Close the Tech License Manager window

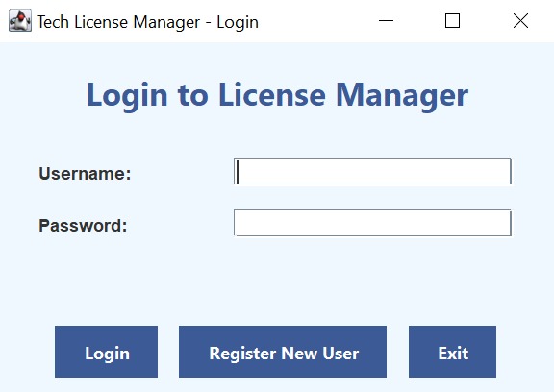[x=520, y=21]
